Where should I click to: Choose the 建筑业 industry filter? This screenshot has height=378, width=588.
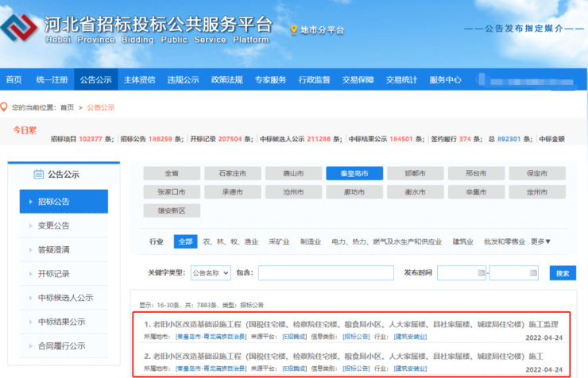[464, 241]
